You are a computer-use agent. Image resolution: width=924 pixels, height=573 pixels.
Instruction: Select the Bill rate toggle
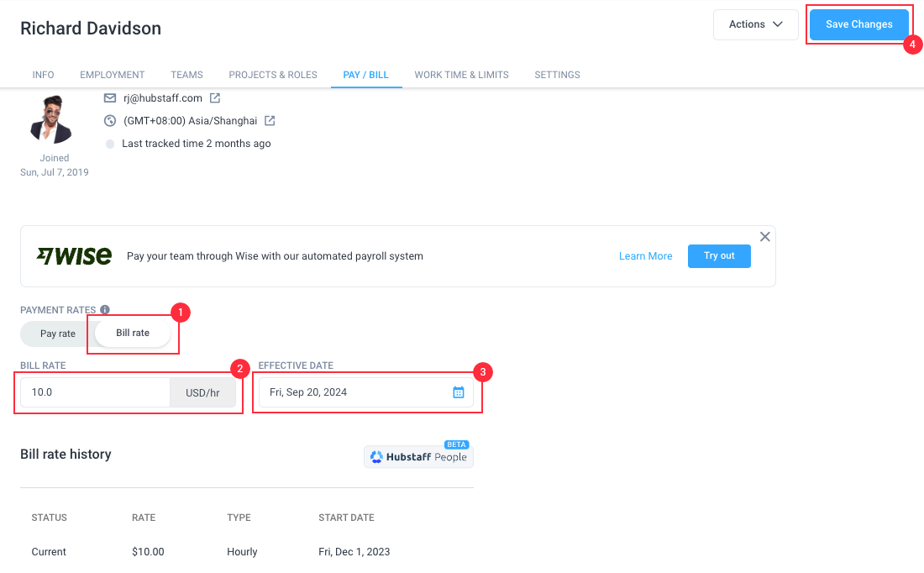click(133, 333)
